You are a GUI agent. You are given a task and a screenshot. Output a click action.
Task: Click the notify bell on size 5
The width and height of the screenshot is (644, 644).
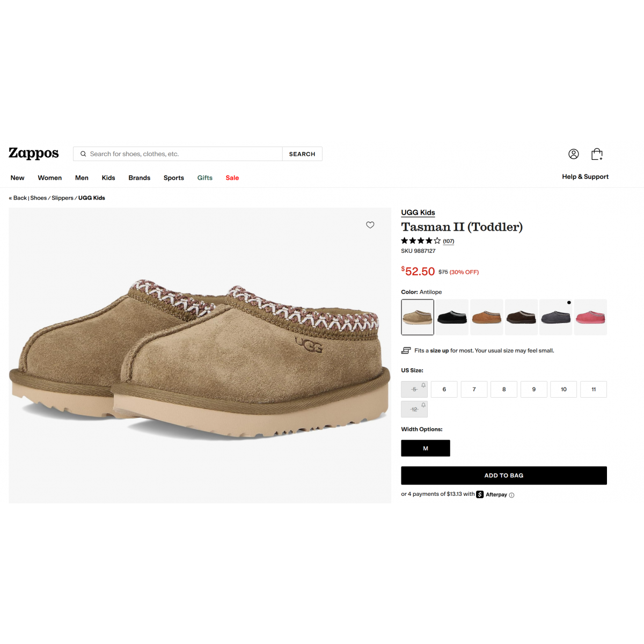click(x=423, y=385)
